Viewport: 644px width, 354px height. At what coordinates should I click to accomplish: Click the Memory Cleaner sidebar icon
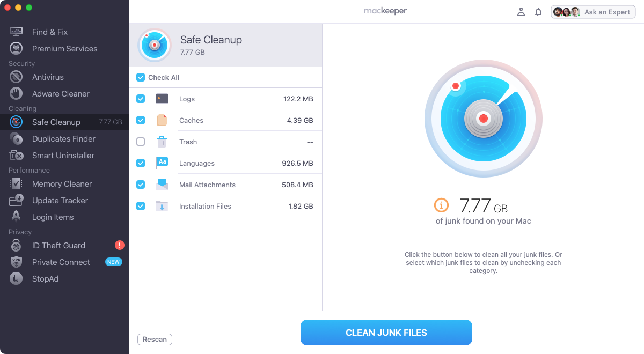point(16,183)
